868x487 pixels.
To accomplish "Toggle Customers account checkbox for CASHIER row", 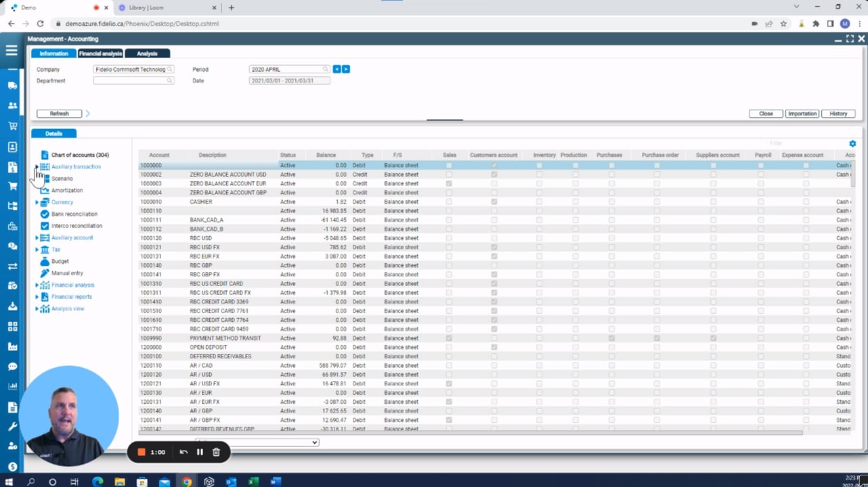I will click(x=494, y=202).
